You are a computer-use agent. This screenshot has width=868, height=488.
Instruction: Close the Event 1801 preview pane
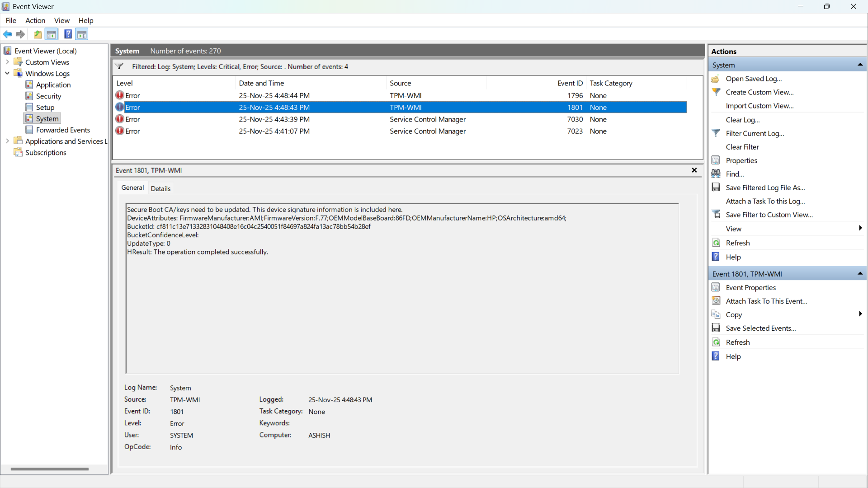[694, 170]
